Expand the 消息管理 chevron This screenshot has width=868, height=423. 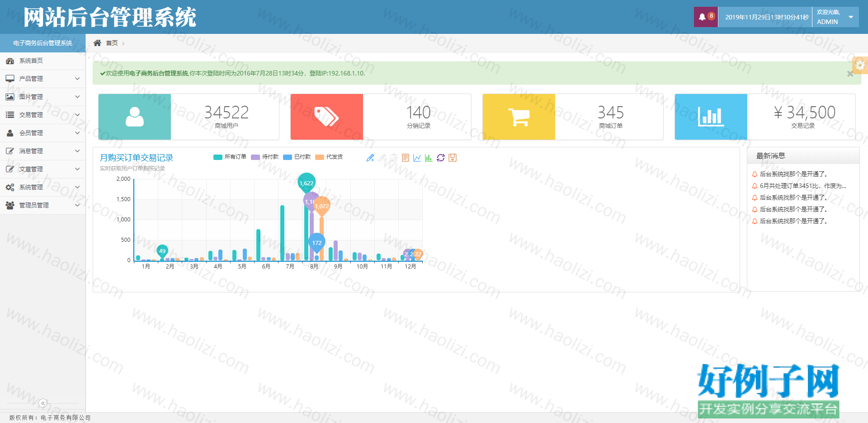[77, 151]
